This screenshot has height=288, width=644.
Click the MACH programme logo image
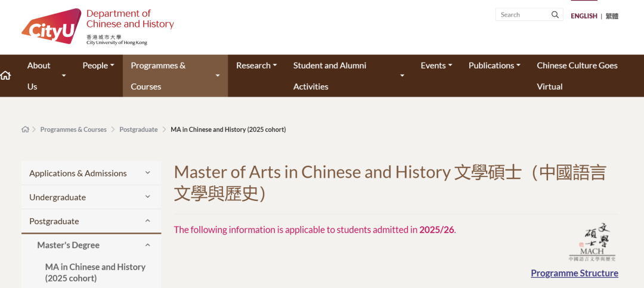592,243
